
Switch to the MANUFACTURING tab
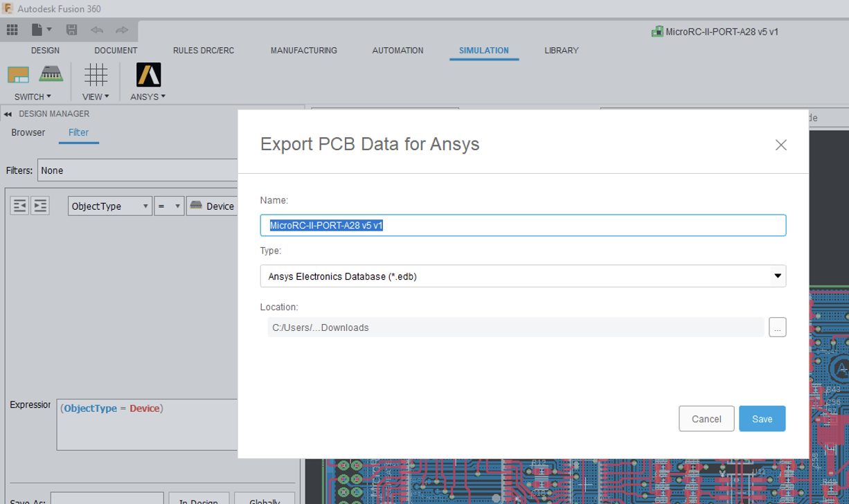click(304, 51)
